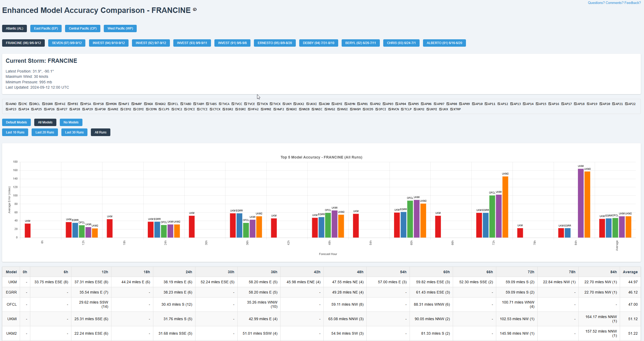644x341 pixels.
Task: Open INVEST (93) 9/9-9/11
Action: 192,43
